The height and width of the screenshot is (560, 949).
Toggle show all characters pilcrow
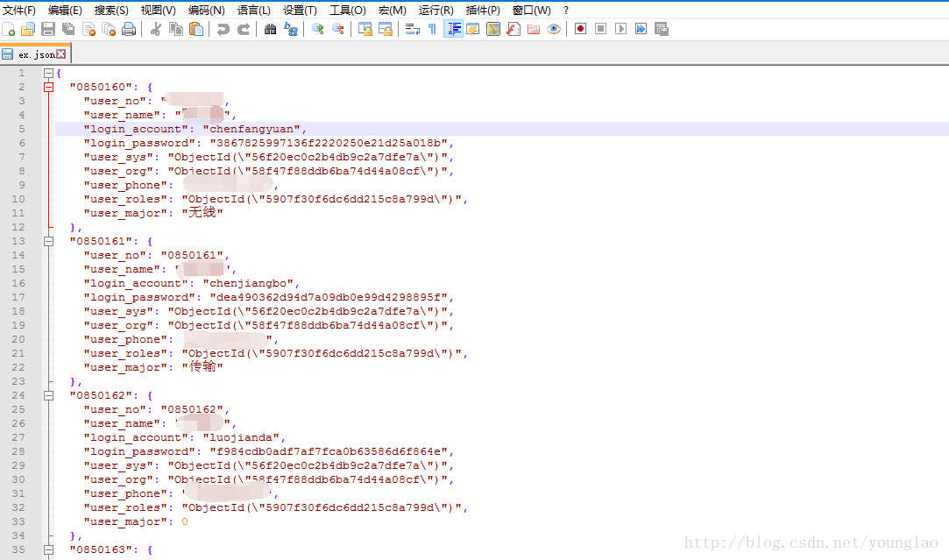coord(432,29)
